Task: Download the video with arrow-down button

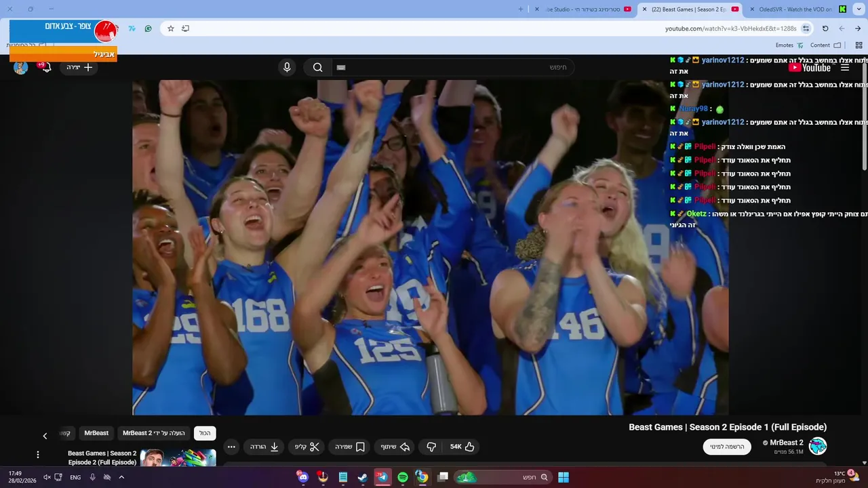Action: pyautogui.click(x=264, y=447)
